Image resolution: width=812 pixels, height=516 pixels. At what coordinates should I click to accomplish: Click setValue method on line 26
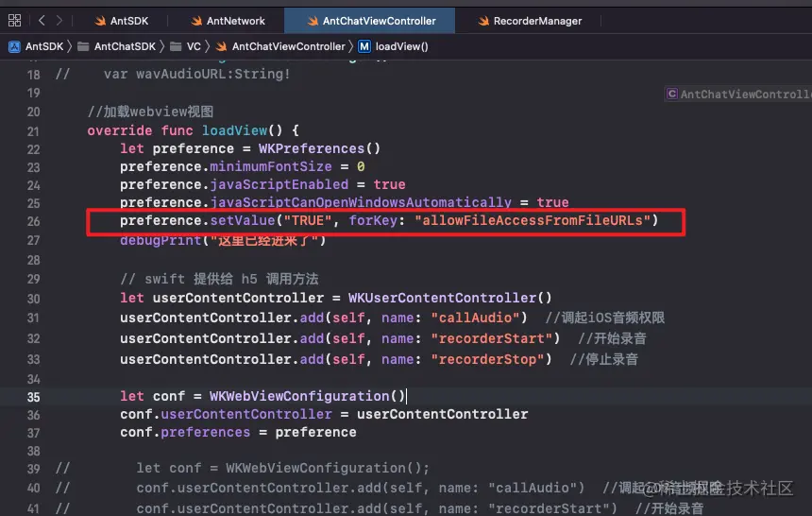(x=243, y=220)
